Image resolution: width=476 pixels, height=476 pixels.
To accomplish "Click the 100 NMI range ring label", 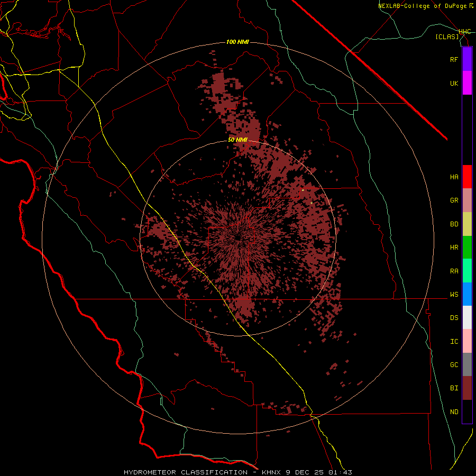I will point(237,42).
